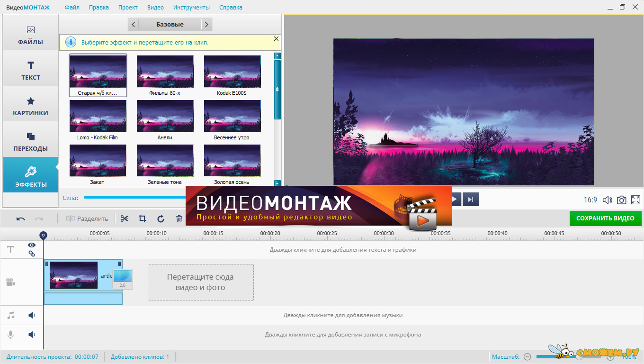Viewport: 644px width, 364px height.
Task: Close the yellow hint message
Action: (x=277, y=39)
